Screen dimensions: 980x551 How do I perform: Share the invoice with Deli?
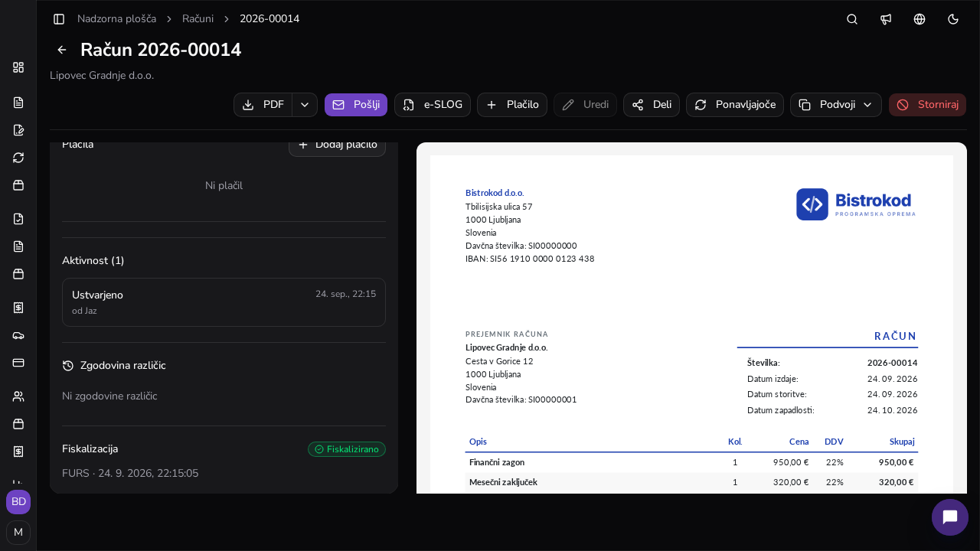pos(652,105)
